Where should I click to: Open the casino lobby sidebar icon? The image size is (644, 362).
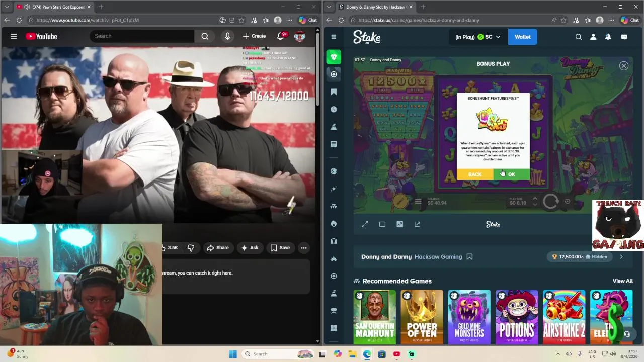tap(334, 74)
